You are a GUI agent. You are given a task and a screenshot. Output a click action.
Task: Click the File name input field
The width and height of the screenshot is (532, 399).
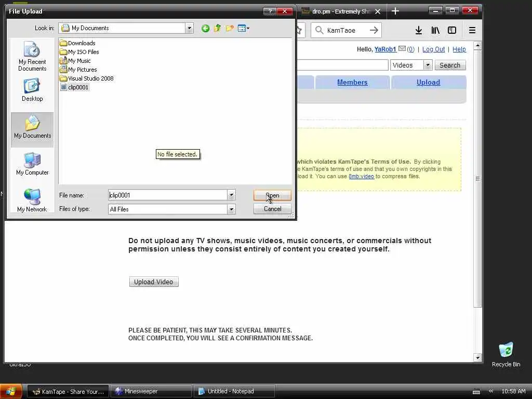tap(168, 195)
